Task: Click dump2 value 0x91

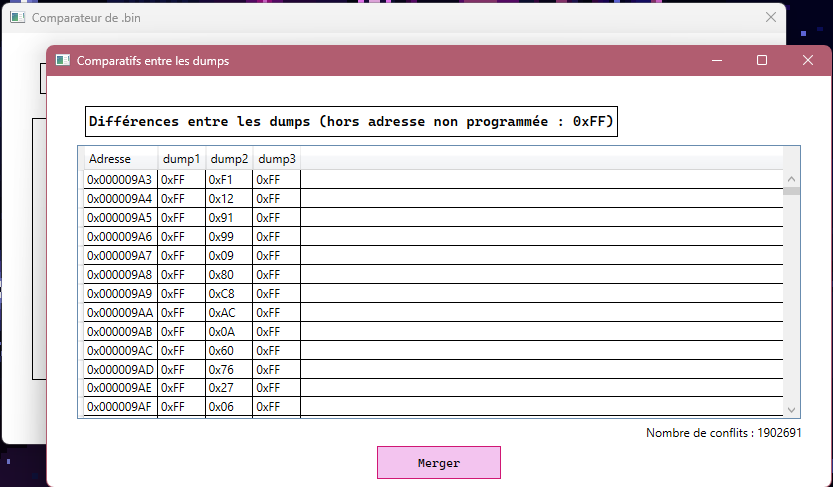Action: (221, 218)
